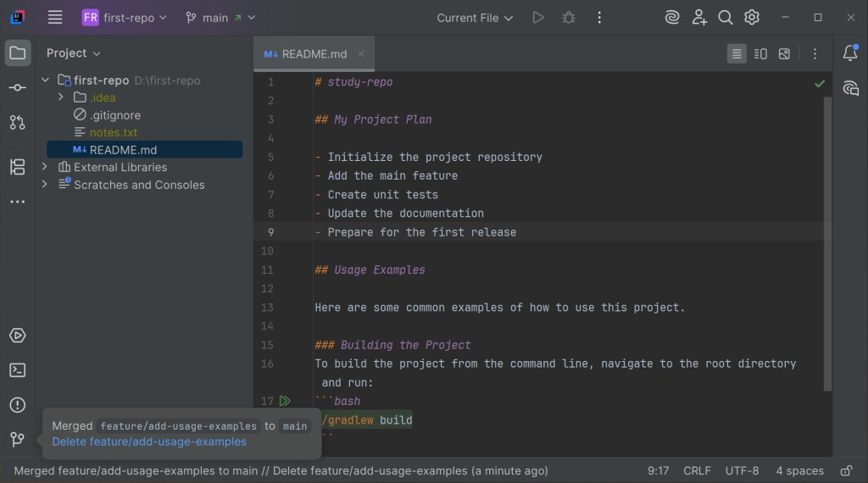Run the current file
The image size is (868, 483).
538,18
